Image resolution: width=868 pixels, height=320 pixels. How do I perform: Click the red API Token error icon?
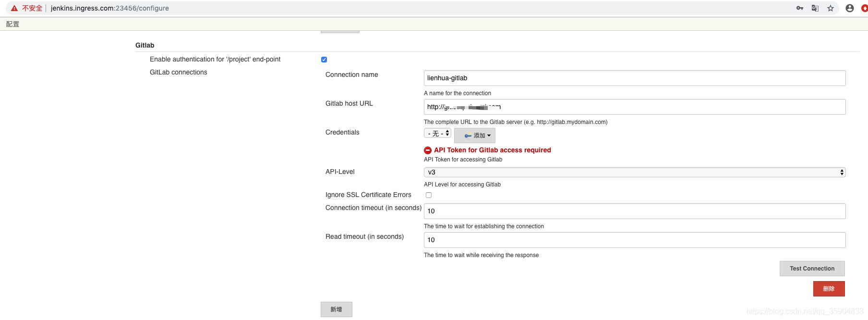[x=428, y=150]
